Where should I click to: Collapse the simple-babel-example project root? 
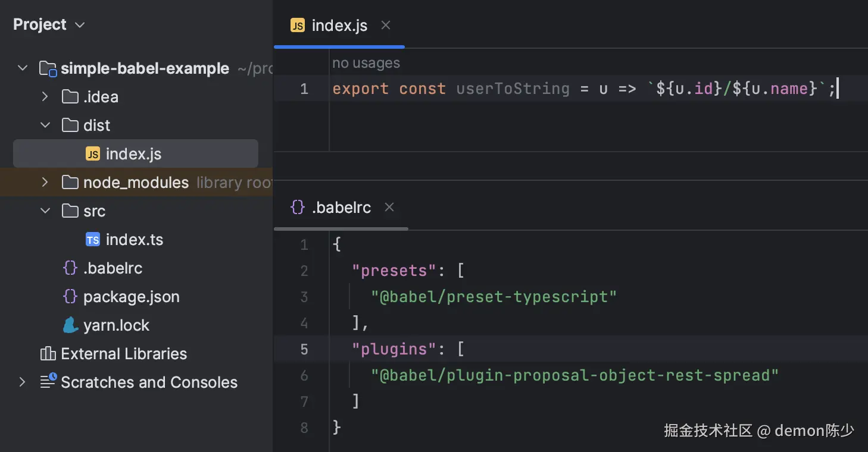click(22, 68)
